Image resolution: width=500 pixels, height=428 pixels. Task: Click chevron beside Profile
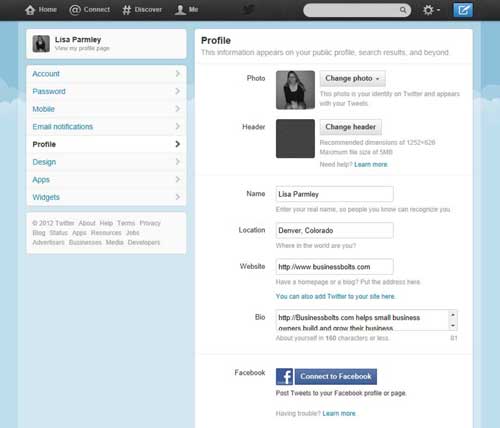[x=178, y=144]
